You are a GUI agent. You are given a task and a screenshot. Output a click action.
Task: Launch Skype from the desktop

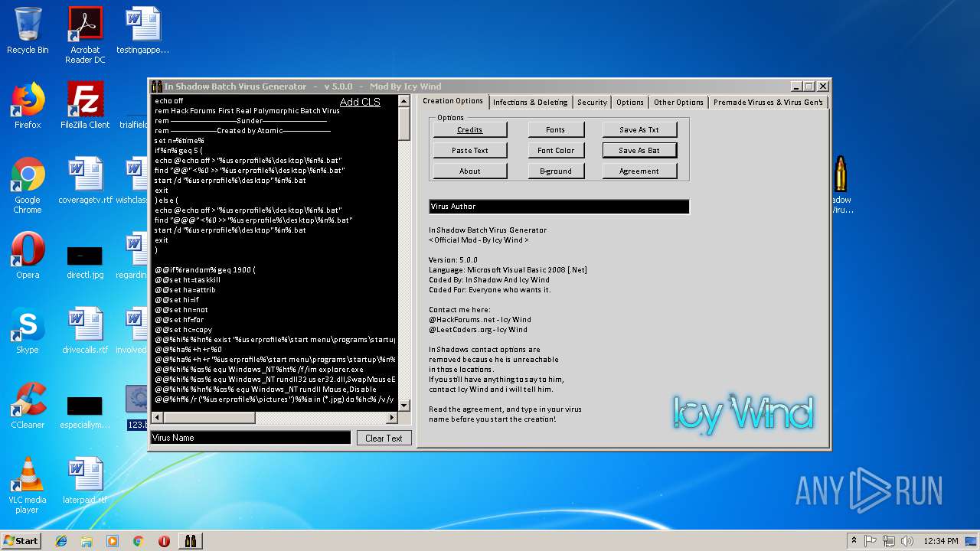[28, 331]
